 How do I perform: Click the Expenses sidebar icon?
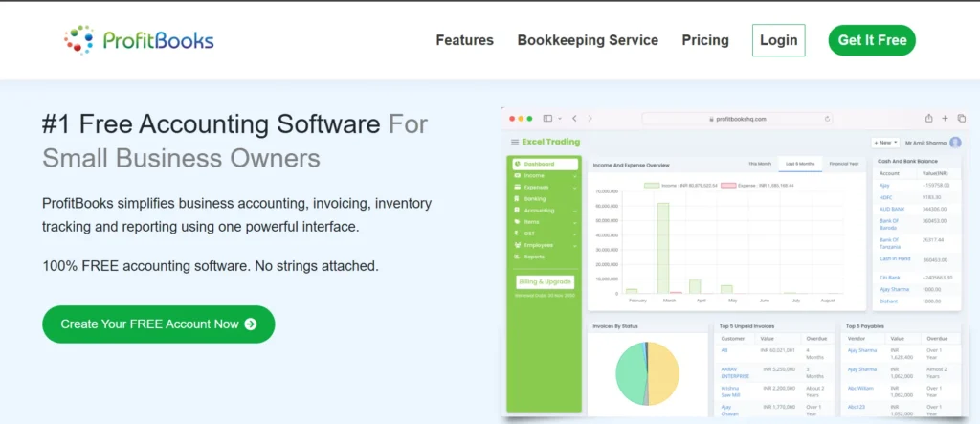tap(518, 187)
